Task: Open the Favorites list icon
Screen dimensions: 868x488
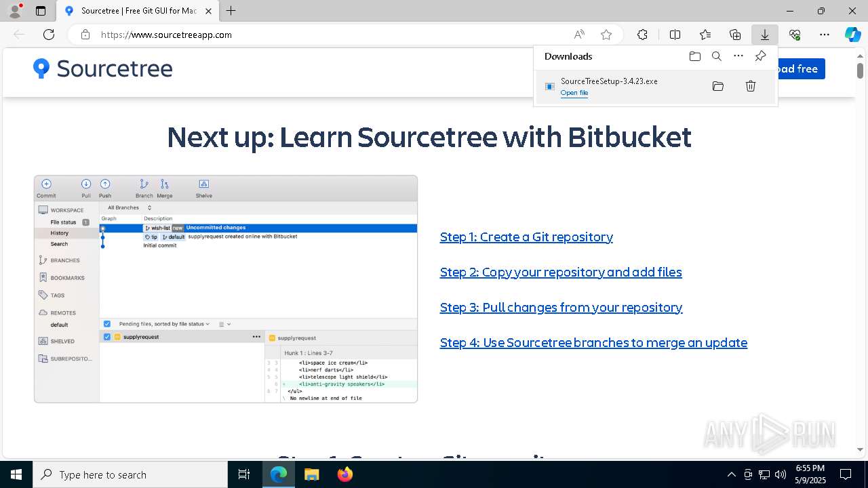Action: point(705,35)
